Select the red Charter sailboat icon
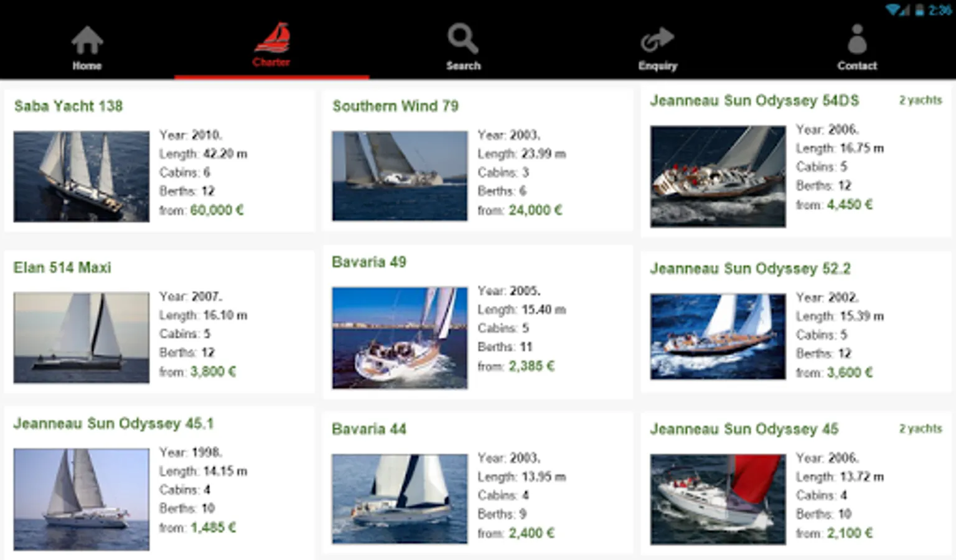Image resolution: width=956 pixels, height=560 pixels. click(272, 38)
